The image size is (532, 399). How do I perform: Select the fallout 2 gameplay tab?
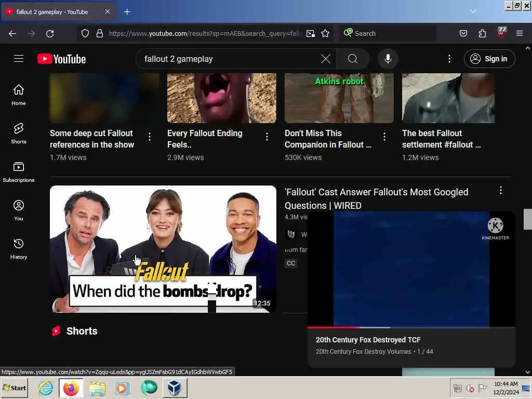coord(58,12)
